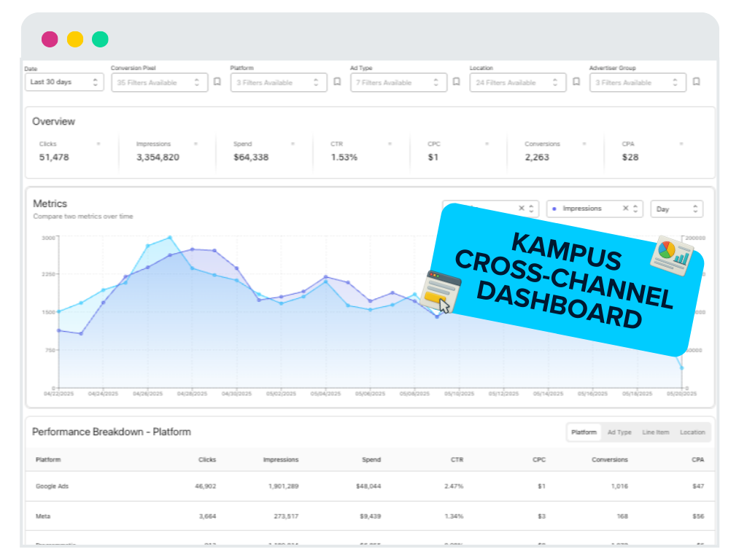Click the pink window dot button
Viewport: 747px width, 560px height.
coord(50,39)
